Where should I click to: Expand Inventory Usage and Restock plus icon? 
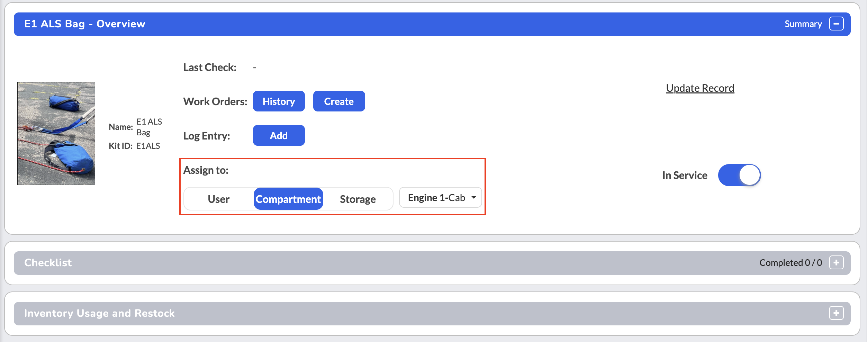pos(836,313)
